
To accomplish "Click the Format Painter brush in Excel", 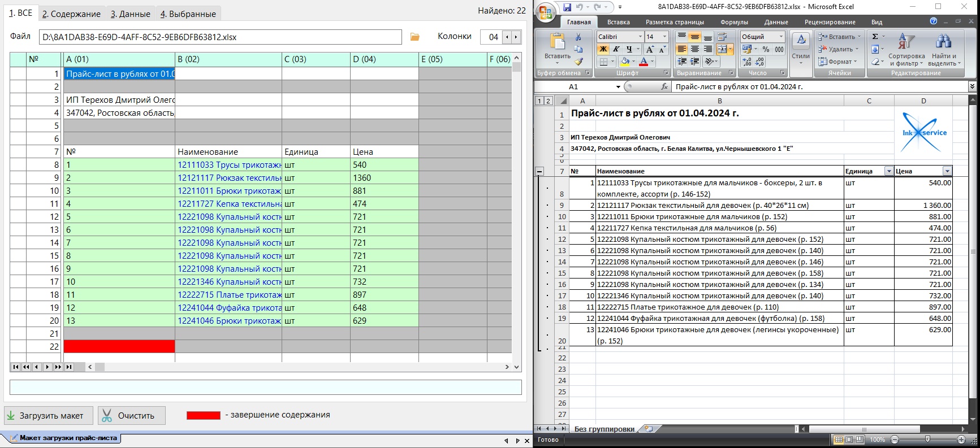I will coord(578,62).
